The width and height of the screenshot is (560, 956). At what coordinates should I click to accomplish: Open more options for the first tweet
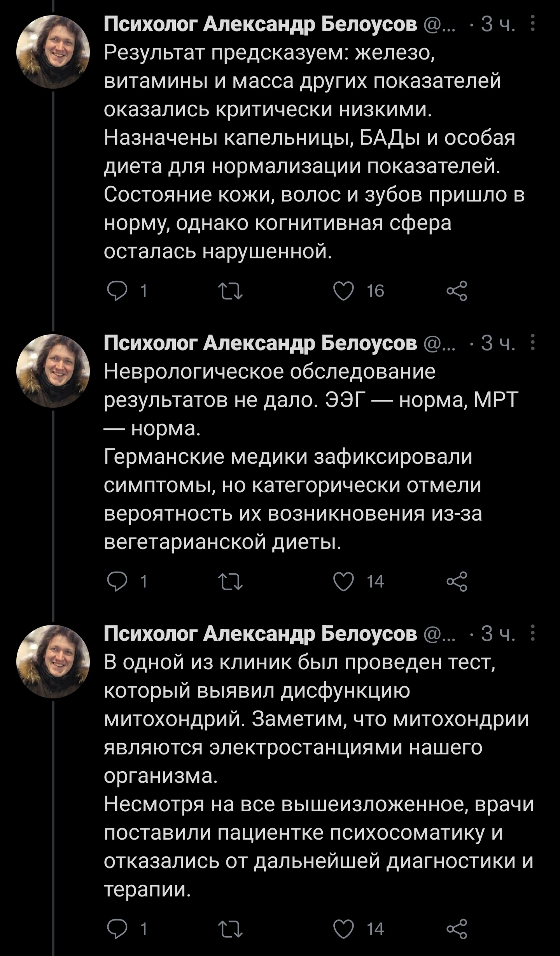point(533,23)
